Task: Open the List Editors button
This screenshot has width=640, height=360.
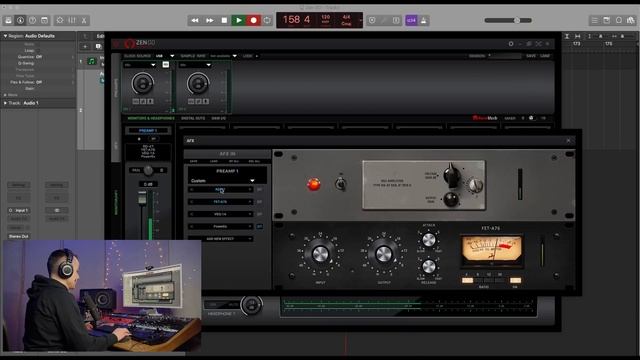Action: click(595, 20)
